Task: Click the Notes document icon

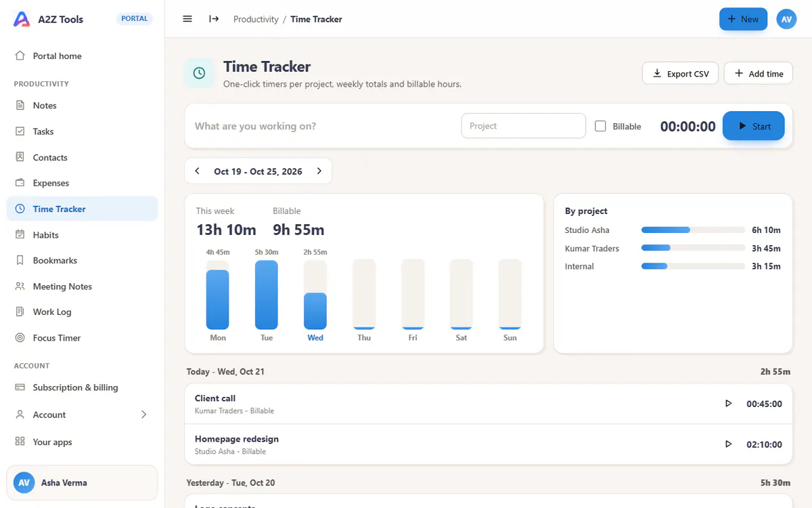Action: [x=20, y=105]
